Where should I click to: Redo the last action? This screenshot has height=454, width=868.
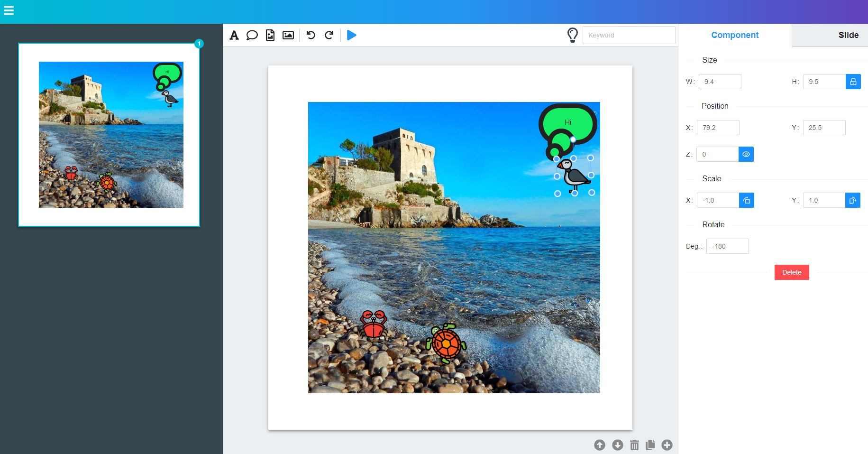click(329, 35)
